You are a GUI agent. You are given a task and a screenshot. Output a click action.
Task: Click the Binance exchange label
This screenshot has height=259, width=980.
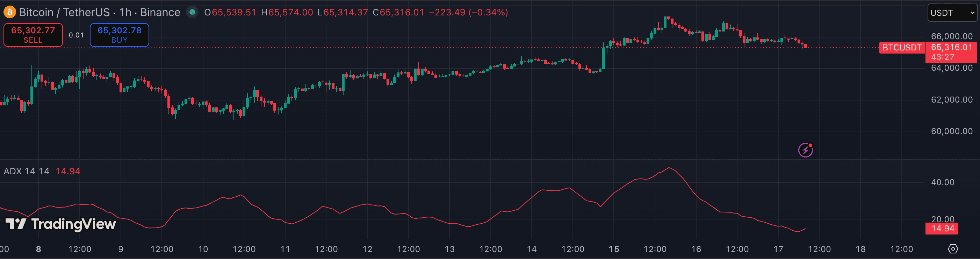(160, 12)
